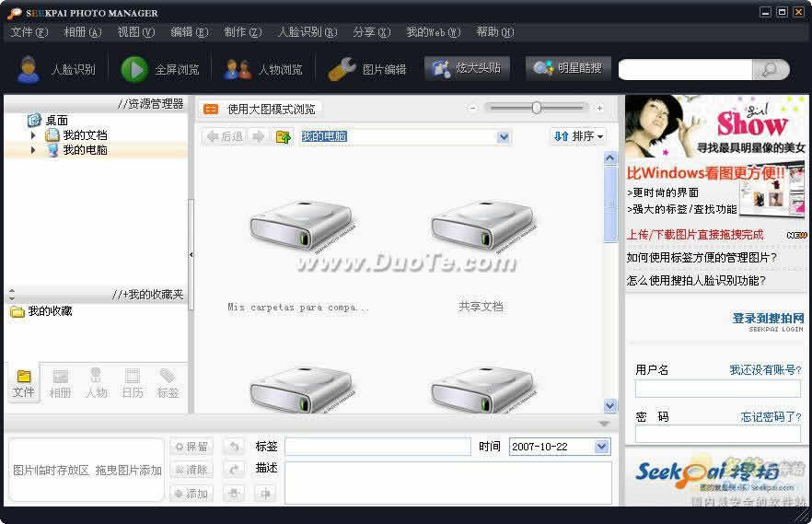Select 我的电脑 in the tree
The width and height of the screenshot is (812, 524).
point(85,150)
